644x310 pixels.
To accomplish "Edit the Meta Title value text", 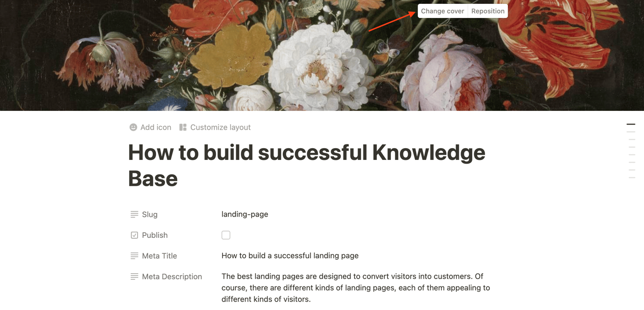I will (290, 256).
